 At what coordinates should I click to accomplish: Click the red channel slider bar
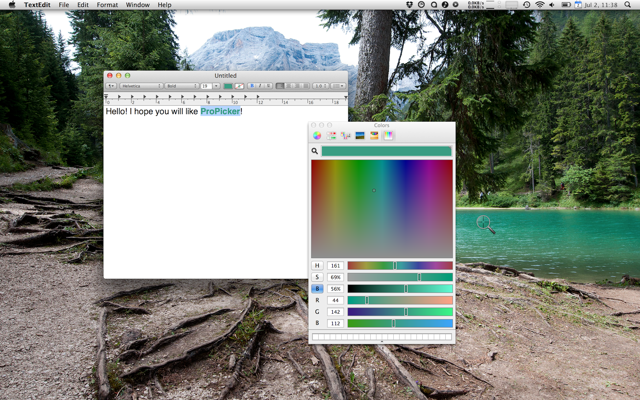pos(400,300)
